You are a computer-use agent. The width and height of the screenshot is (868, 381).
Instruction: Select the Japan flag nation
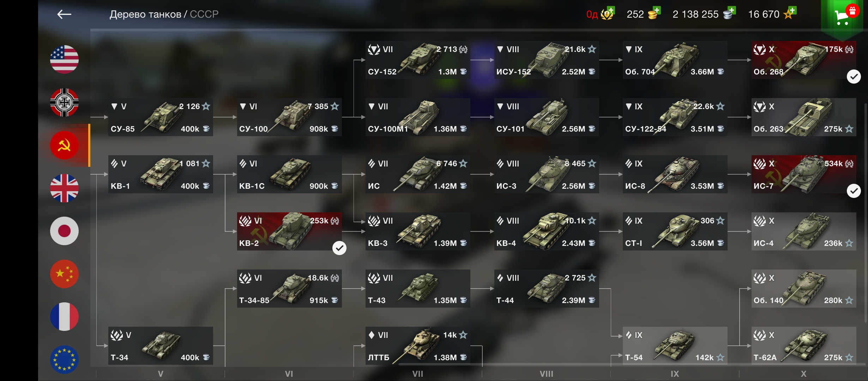[64, 231]
